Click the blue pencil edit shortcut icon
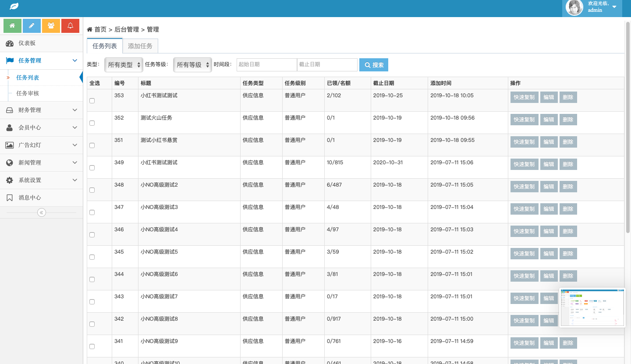Image resolution: width=631 pixels, height=364 pixels. click(x=32, y=26)
